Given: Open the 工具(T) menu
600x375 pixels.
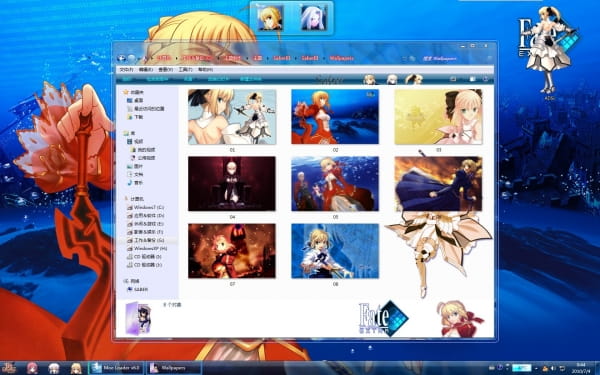Looking at the screenshot, I should click(x=185, y=70).
